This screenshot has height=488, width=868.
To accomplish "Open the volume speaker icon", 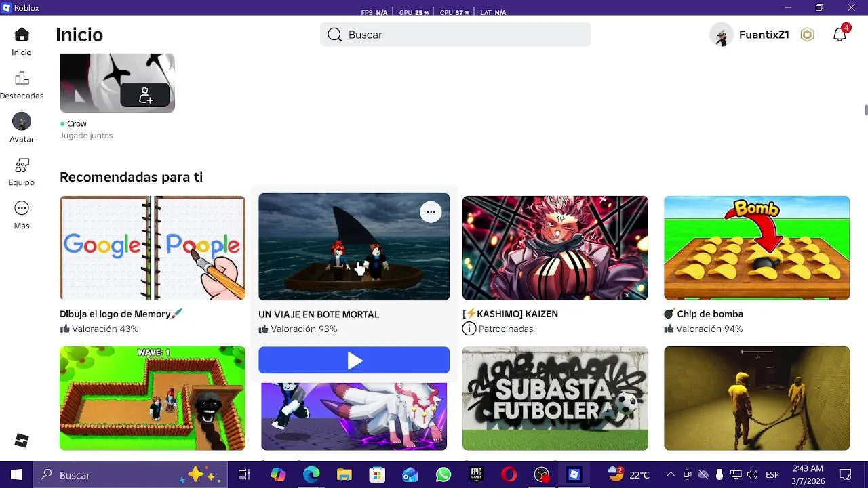I will [x=753, y=475].
